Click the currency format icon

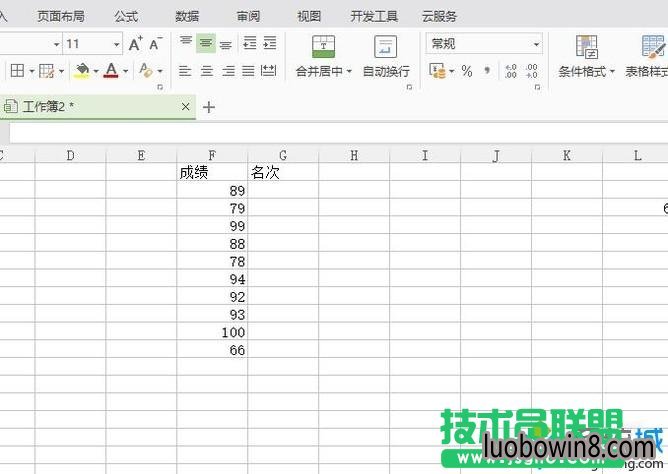click(438, 71)
